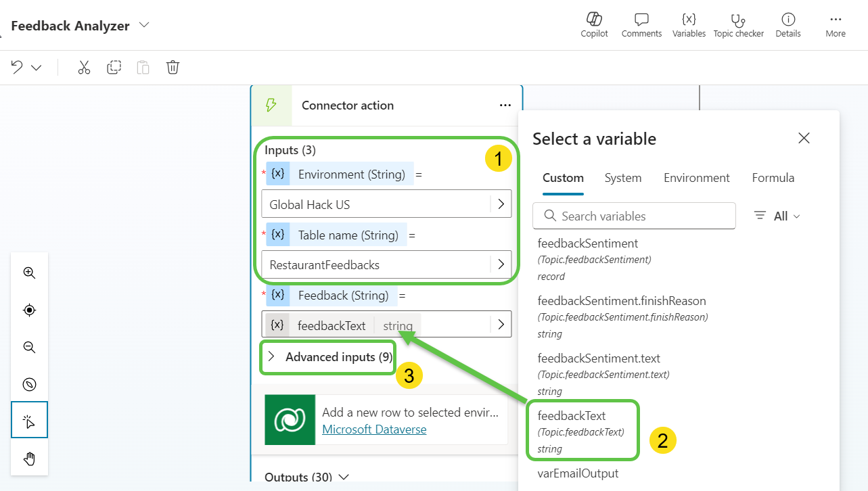Image resolution: width=868 pixels, height=491 pixels.
Task: Switch to the Formula tab
Action: pyautogui.click(x=773, y=178)
